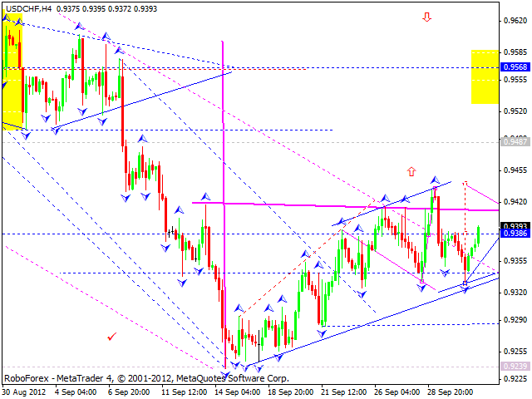Click the USDCHF,H4 chart title text
This screenshot has height=399, width=532.
click(28, 9)
